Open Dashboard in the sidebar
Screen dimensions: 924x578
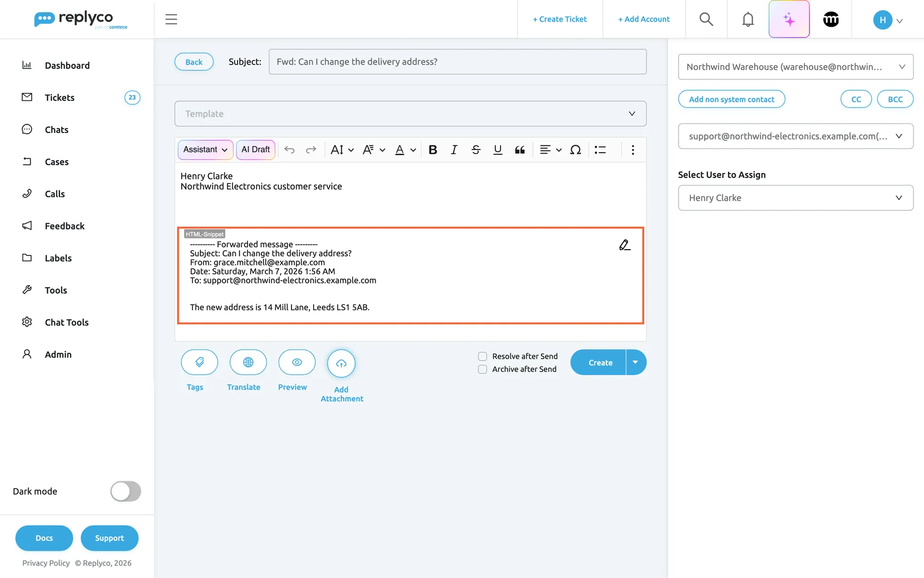pos(67,65)
